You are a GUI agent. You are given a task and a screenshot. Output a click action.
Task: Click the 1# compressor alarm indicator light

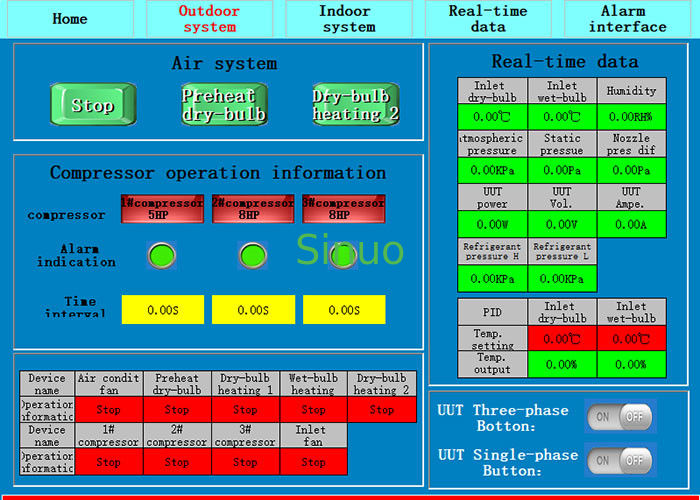[161, 256]
